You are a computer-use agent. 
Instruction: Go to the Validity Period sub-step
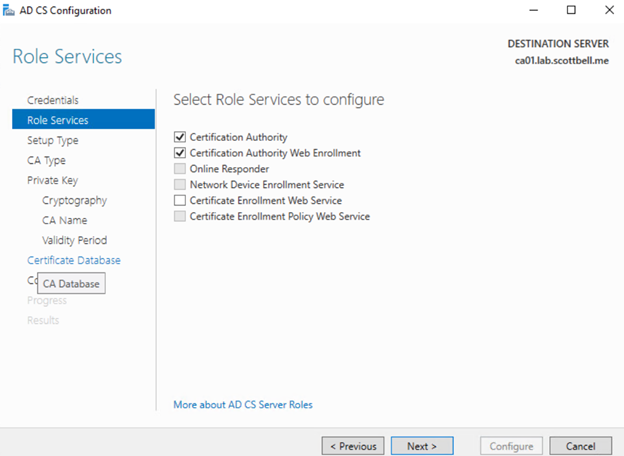74,240
